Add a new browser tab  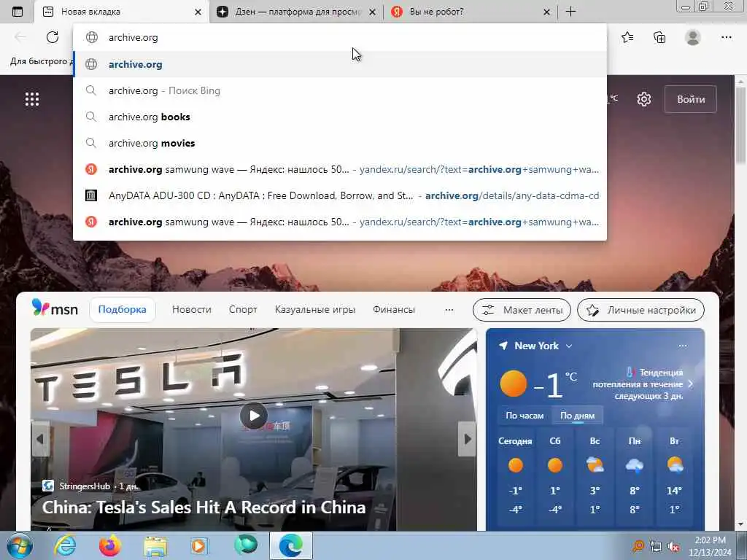pos(570,12)
